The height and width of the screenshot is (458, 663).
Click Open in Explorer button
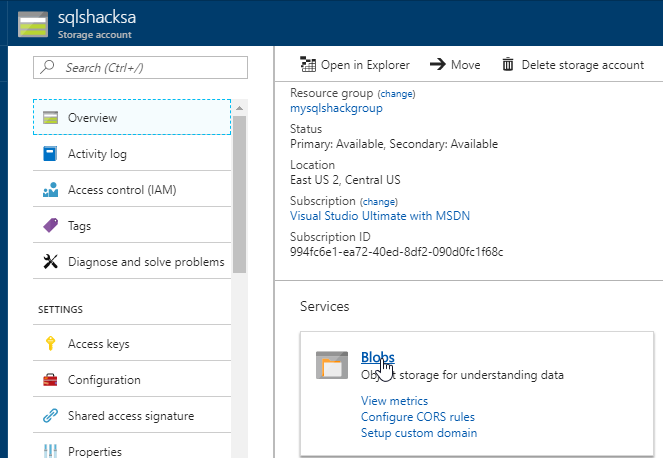355,65
